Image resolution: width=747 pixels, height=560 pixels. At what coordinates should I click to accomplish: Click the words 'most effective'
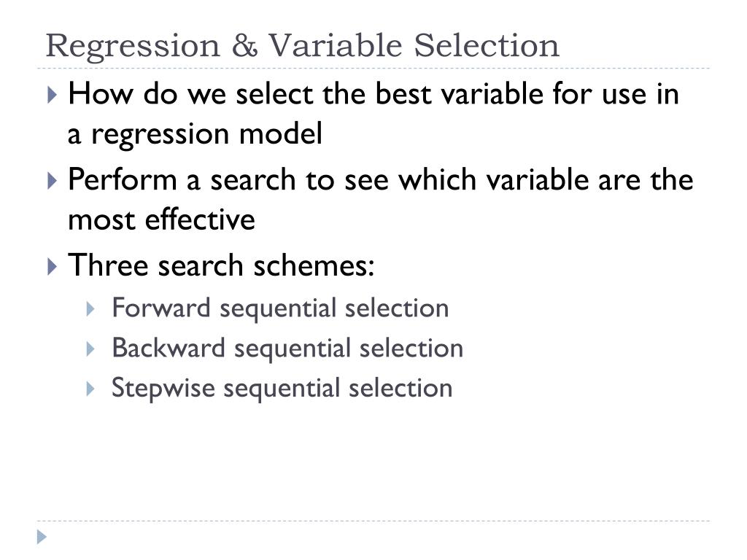(x=161, y=219)
